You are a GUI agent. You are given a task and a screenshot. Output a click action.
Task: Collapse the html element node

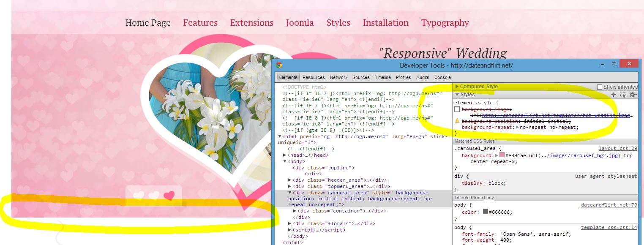pos(280,136)
